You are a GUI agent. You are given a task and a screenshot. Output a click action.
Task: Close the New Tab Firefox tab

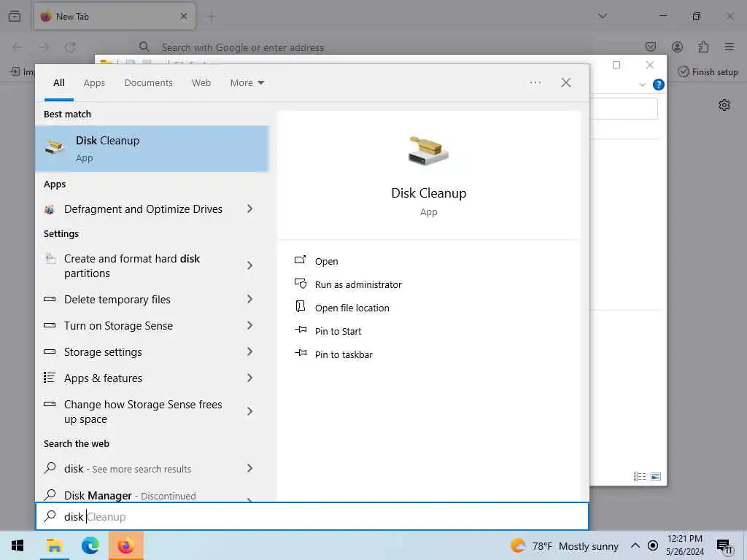coord(183,16)
